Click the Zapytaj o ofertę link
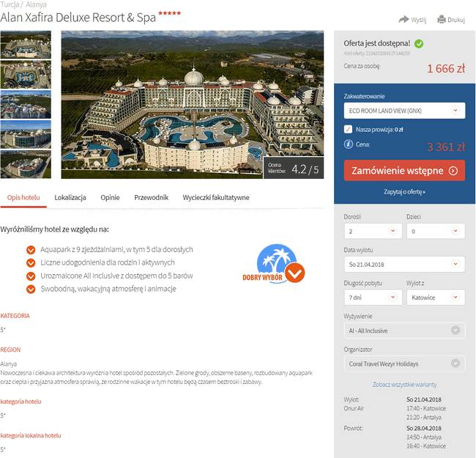476x458 pixels. (404, 192)
